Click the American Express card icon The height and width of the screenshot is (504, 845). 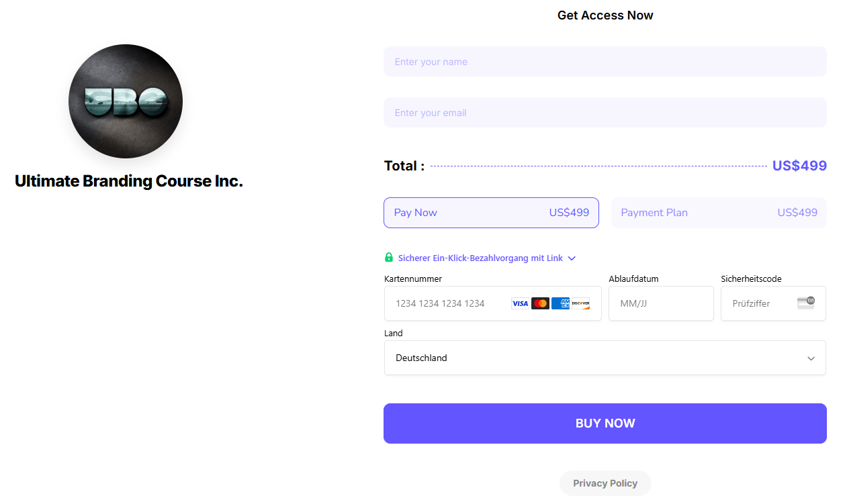tap(560, 303)
